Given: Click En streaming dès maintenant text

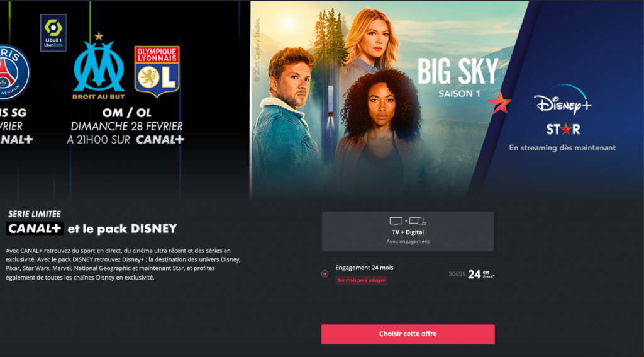Looking at the screenshot, I should (x=562, y=148).
